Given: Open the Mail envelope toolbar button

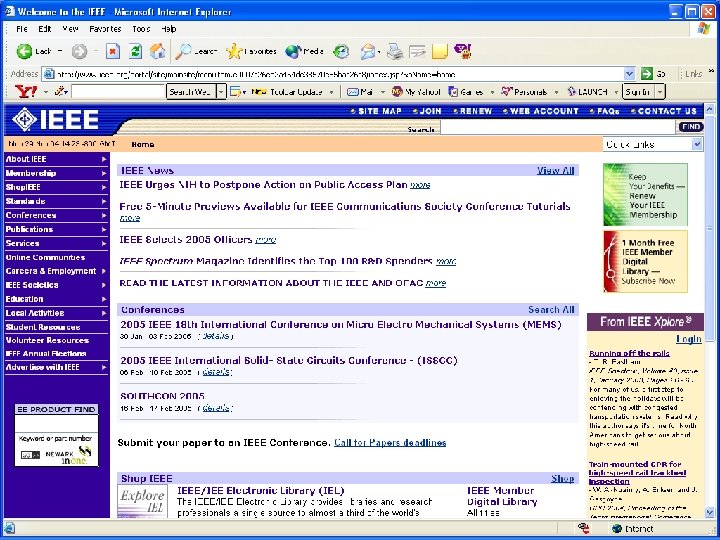Looking at the screenshot, I should click(367, 51).
